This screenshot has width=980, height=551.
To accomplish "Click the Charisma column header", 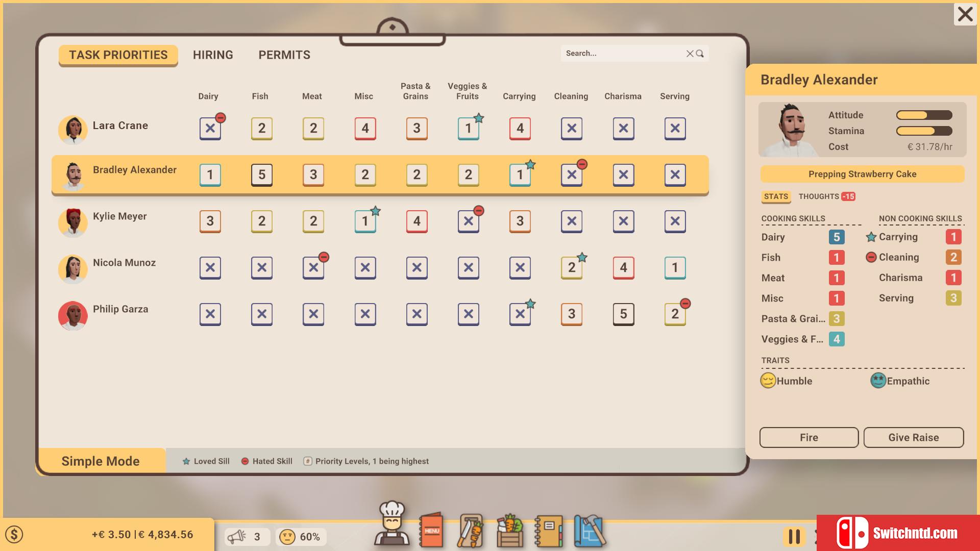I will pos(623,96).
